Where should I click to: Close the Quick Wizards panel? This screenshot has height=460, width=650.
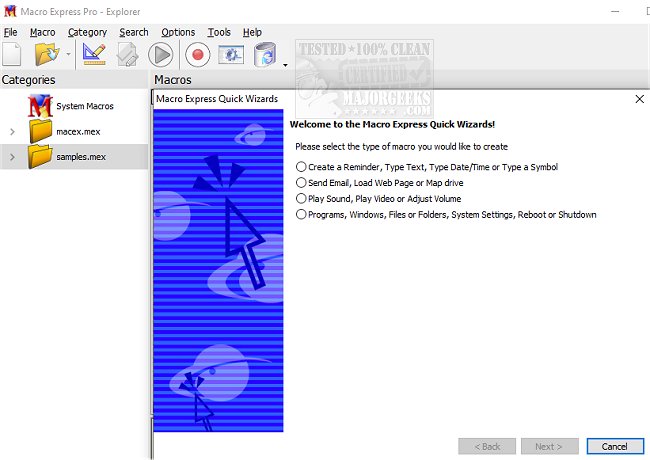click(640, 99)
